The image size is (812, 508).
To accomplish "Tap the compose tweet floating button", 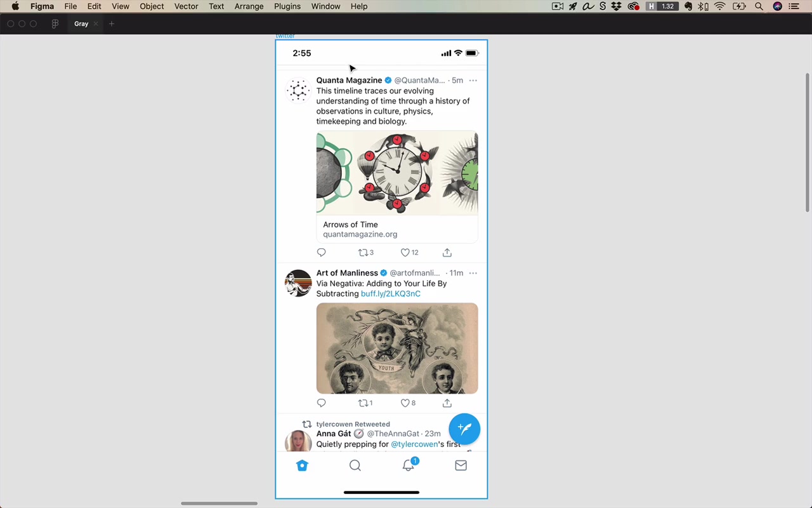I will (464, 429).
